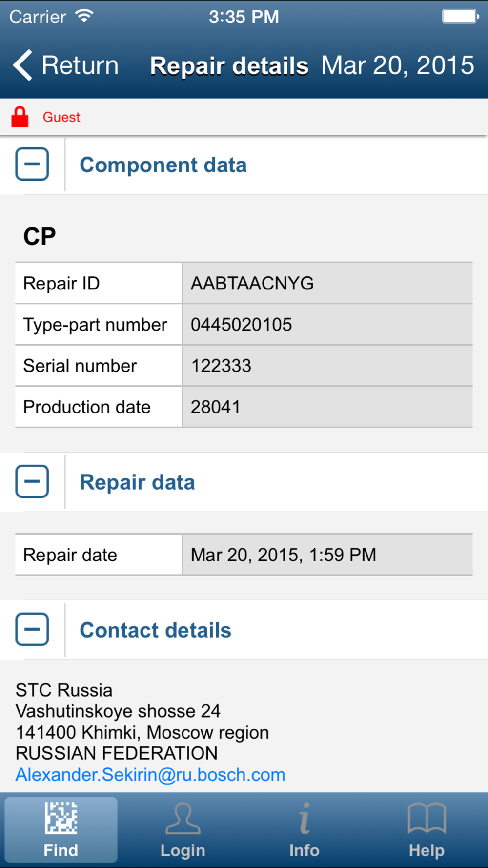Collapse the Contact details section
Viewport: 488px width, 868px height.
pyautogui.click(x=32, y=629)
